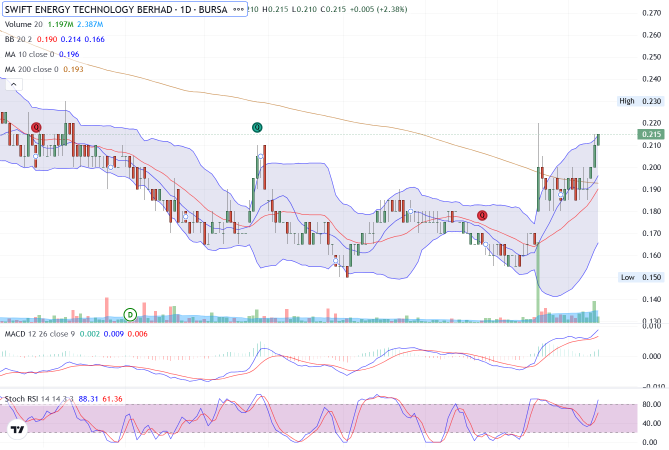Select the MA 10 close 0 label
Image resolution: width=669 pixels, height=450 pixels.
click(29, 54)
